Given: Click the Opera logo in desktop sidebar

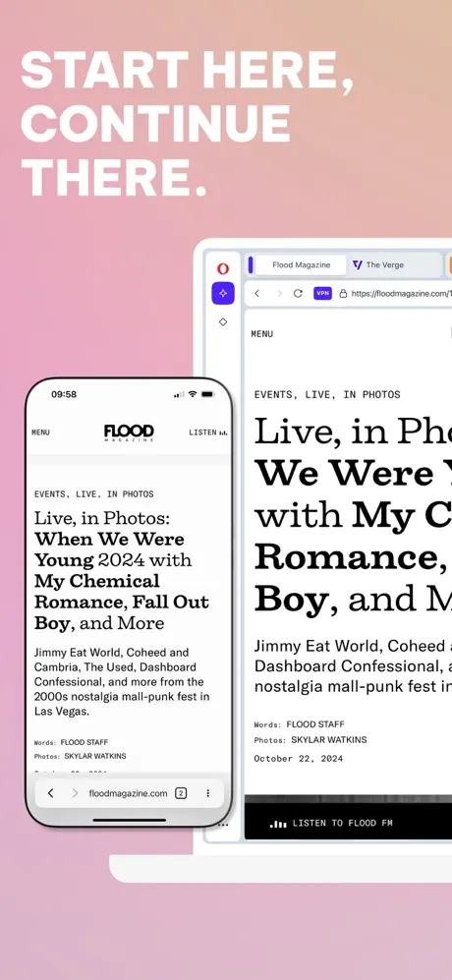Looking at the screenshot, I should [x=223, y=268].
